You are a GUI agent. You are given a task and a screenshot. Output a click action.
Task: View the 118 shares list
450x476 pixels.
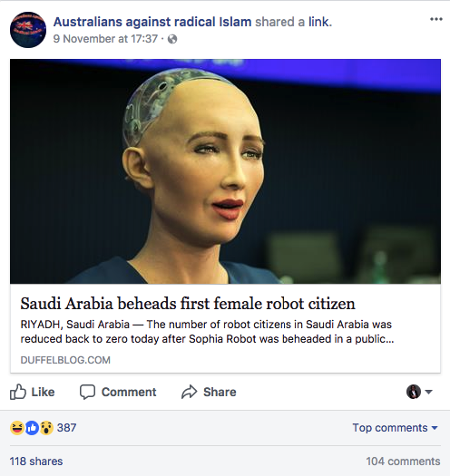point(36,461)
